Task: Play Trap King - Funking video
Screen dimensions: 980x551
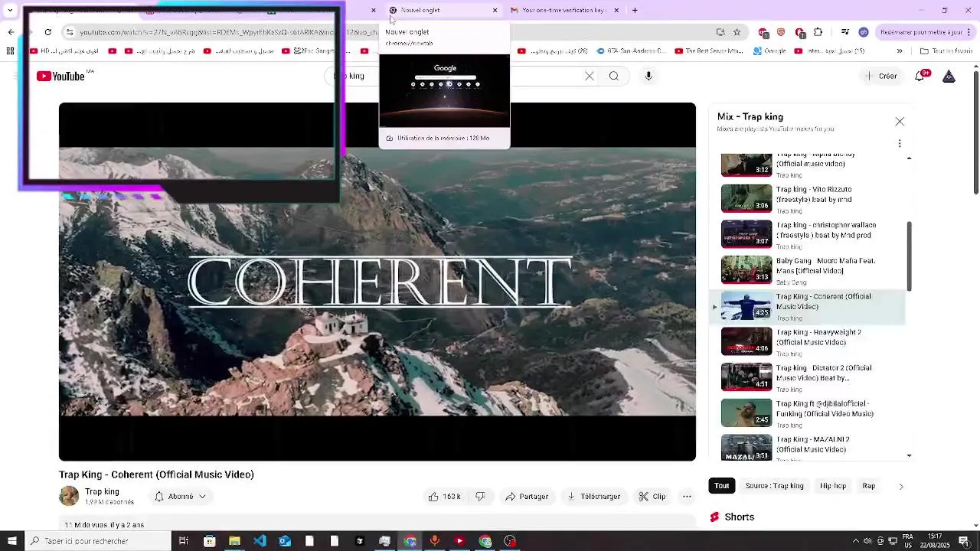Action: coord(808,412)
